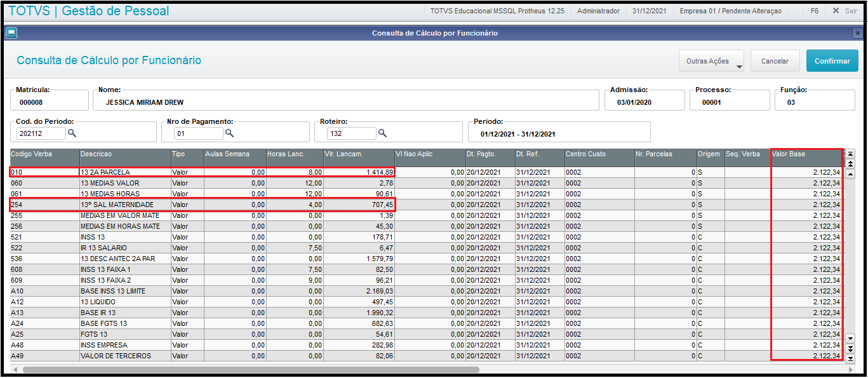Confirm with the Confirmar button

(x=832, y=61)
